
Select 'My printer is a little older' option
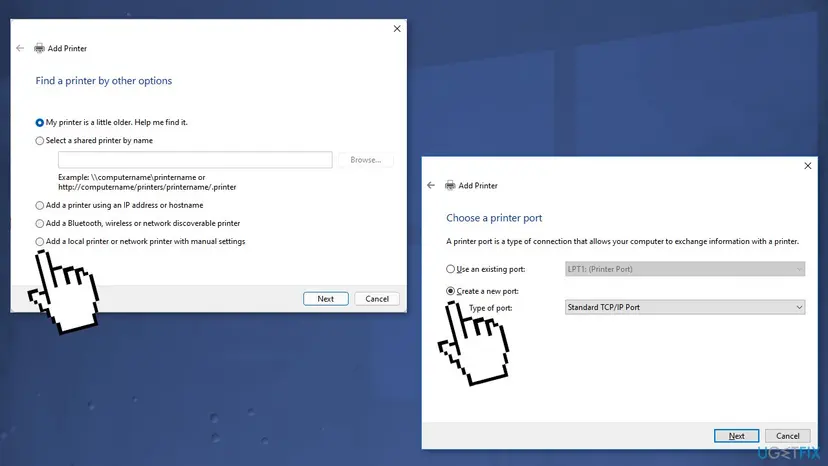point(40,123)
